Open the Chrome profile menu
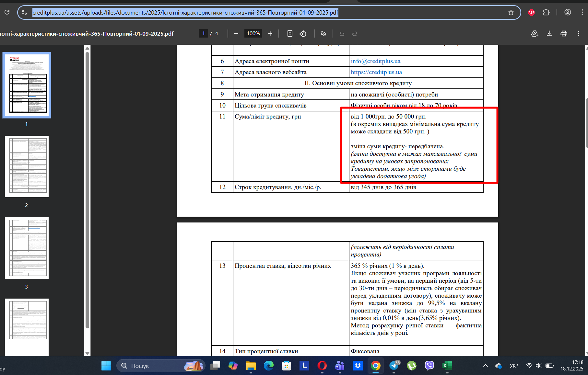Screen dimensions: 588x375 point(568,12)
